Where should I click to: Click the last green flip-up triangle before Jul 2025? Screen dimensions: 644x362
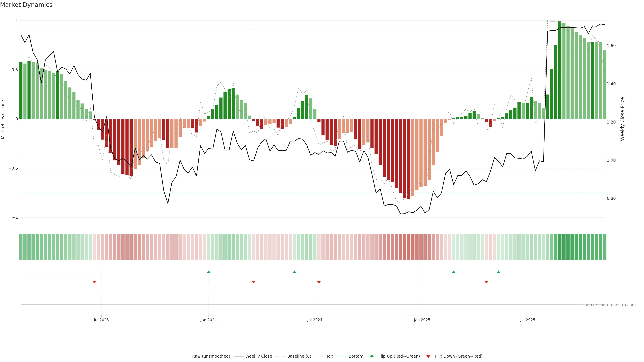pyautogui.click(x=498, y=272)
